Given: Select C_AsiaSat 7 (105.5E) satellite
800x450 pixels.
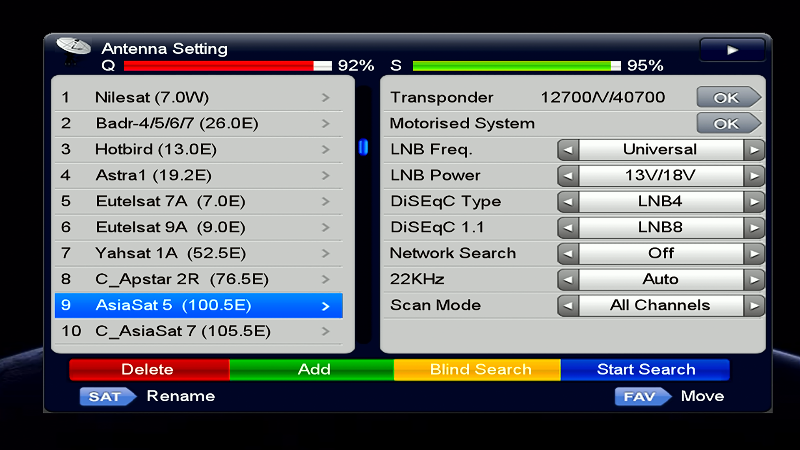Looking at the screenshot, I should (x=198, y=332).
